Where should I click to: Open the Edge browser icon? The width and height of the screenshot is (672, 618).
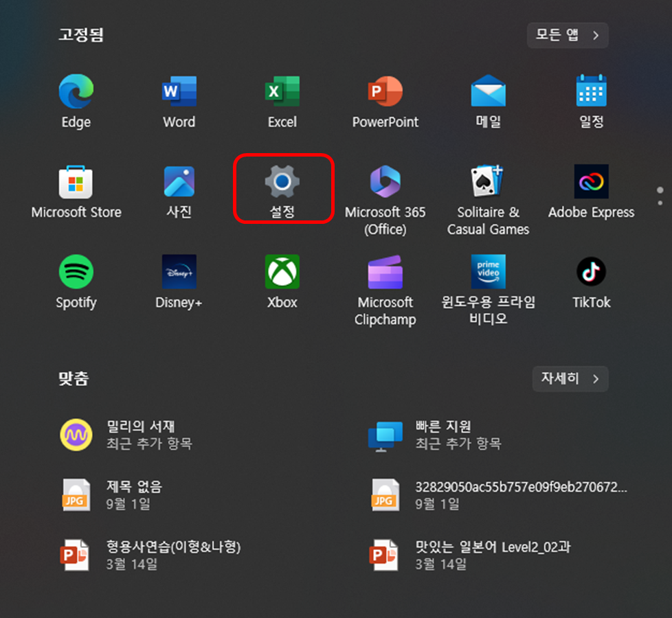[76, 91]
